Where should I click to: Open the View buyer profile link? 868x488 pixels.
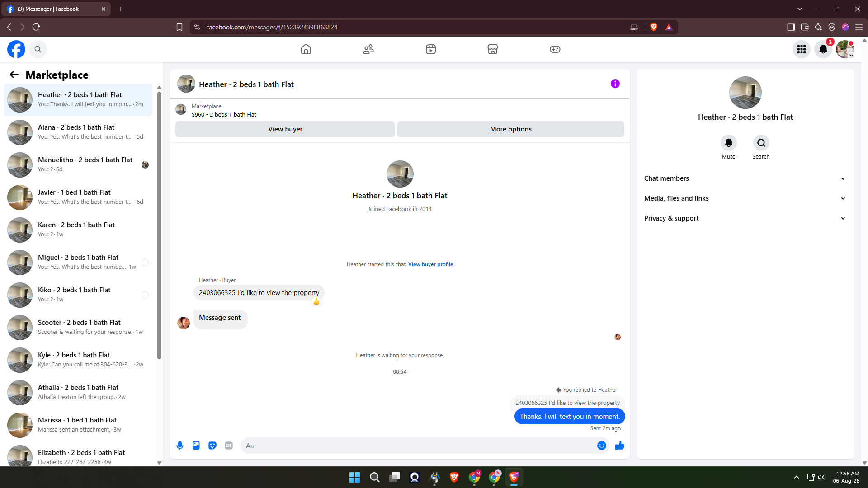(x=430, y=264)
